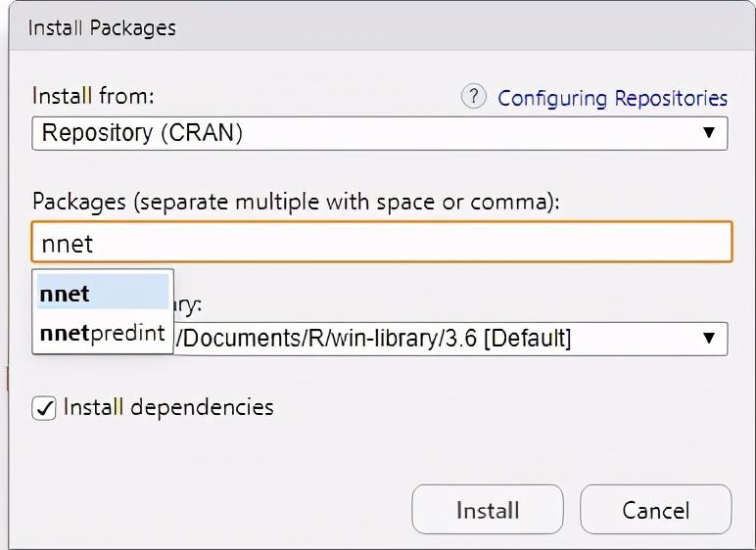Click the "Install from:" label

click(93, 97)
